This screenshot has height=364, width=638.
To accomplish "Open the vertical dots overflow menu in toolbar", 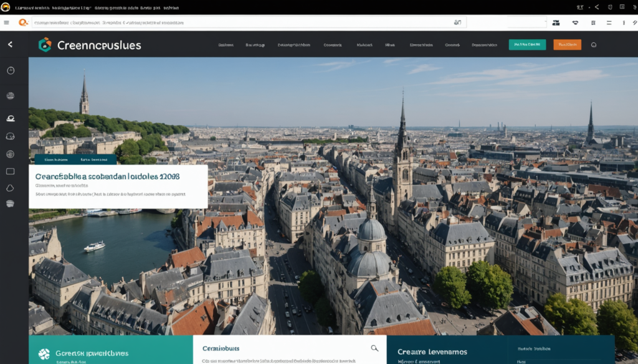I will pos(623,23).
